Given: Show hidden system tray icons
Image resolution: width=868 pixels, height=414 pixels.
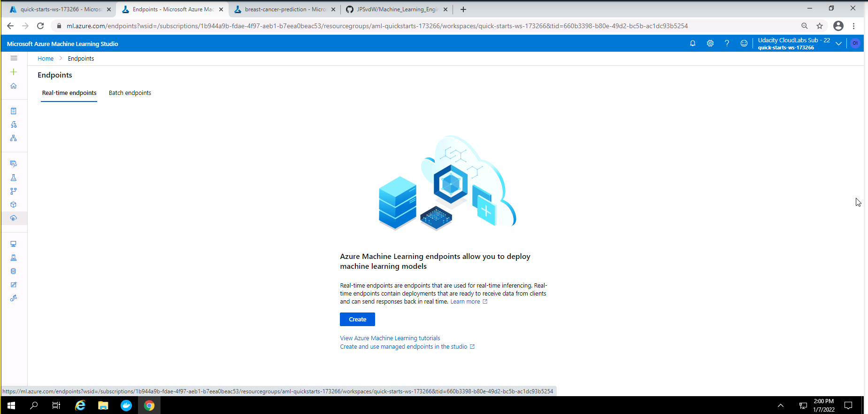Looking at the screenshot, I should point(781,405).
